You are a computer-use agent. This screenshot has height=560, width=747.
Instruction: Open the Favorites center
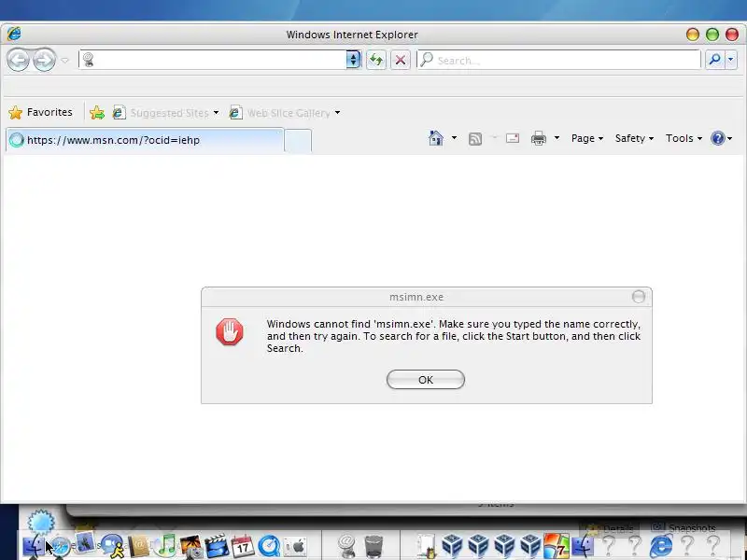[x=40, y=112]
